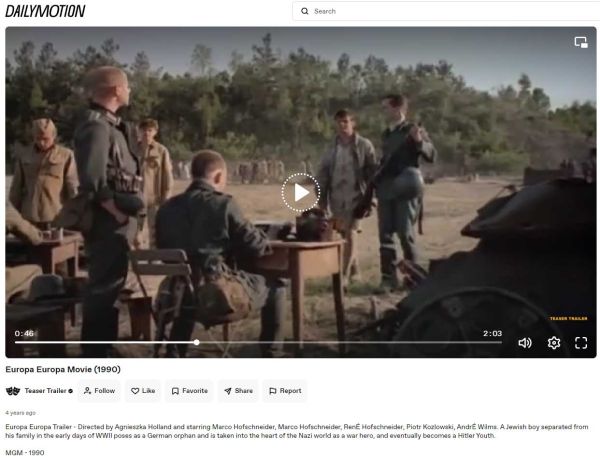Click the flag icon in Report button
The height and width of the screenshot is (460, 600).
[x=272, y=391]
